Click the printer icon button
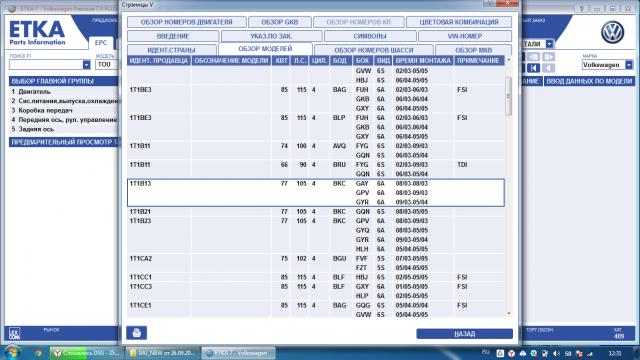 pyautogui.click(x=136, y=333)
